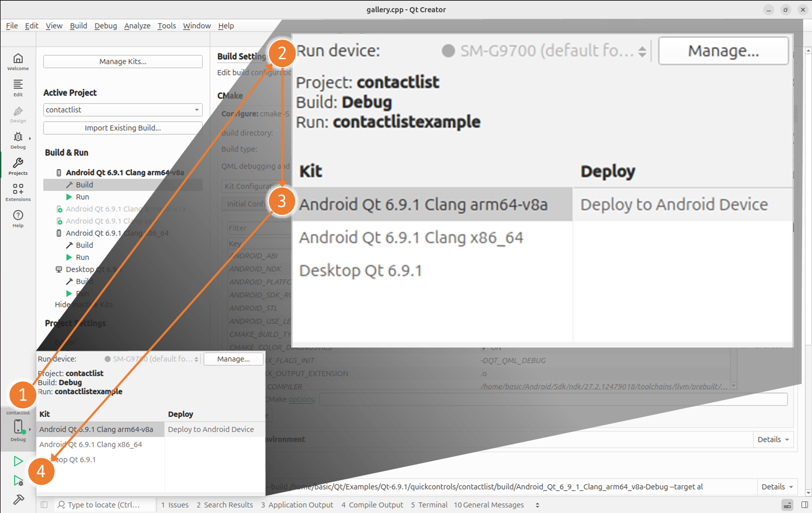Click the build command line text field
The width and height of the screenshot is (812, 513).
point(510,487)
